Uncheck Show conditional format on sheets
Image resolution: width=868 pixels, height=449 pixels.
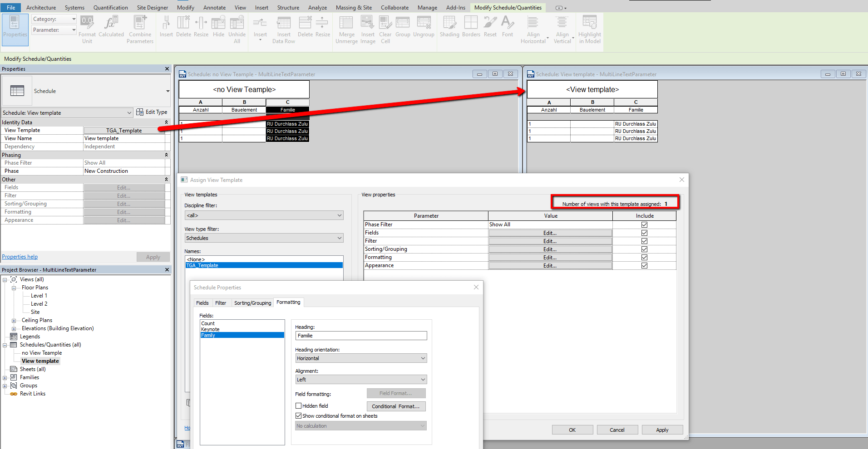tap(299, 415)
